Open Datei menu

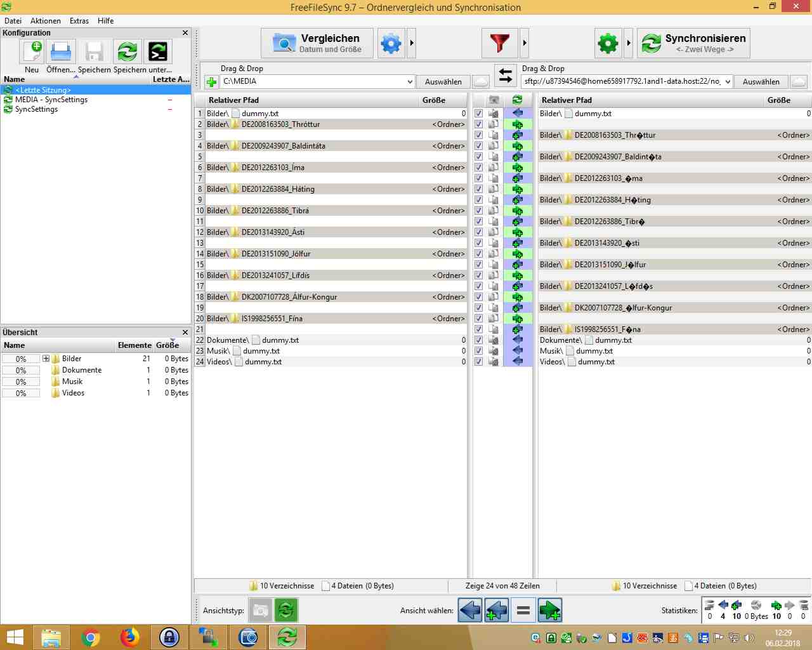(13, 21)
